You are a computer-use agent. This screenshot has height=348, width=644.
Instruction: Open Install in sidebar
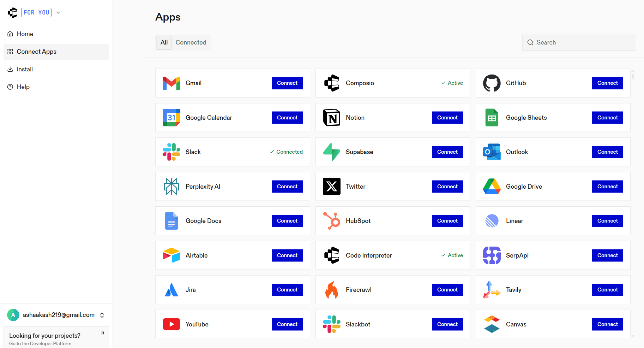[x=56, y=69]
